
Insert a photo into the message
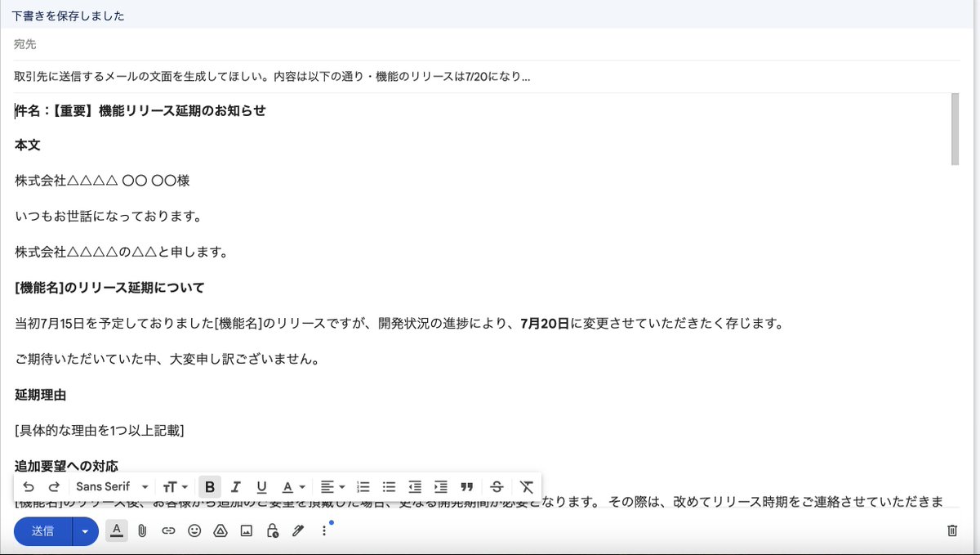click(x=246, y=531)
